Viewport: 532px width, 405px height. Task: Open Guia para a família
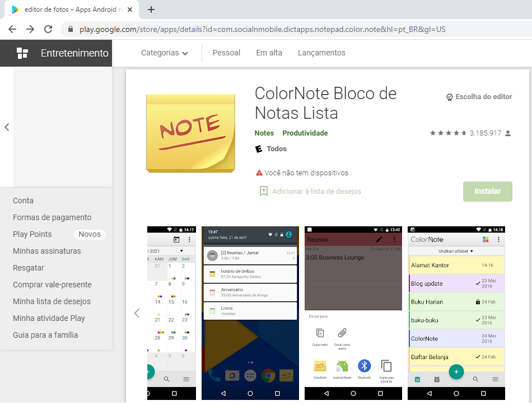click(45, 335)
